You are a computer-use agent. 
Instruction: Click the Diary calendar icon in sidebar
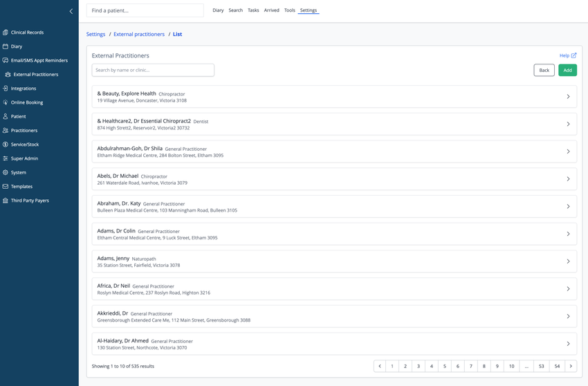click(6, 46)
